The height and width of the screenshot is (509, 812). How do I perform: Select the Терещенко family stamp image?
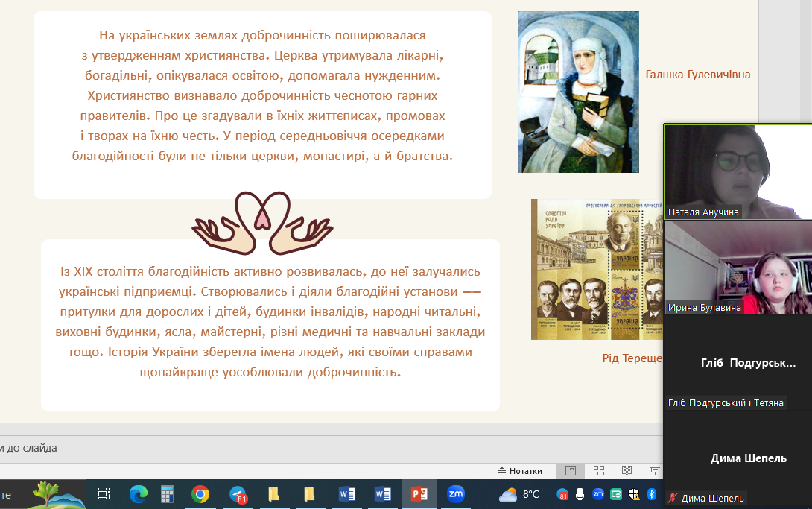597,269
